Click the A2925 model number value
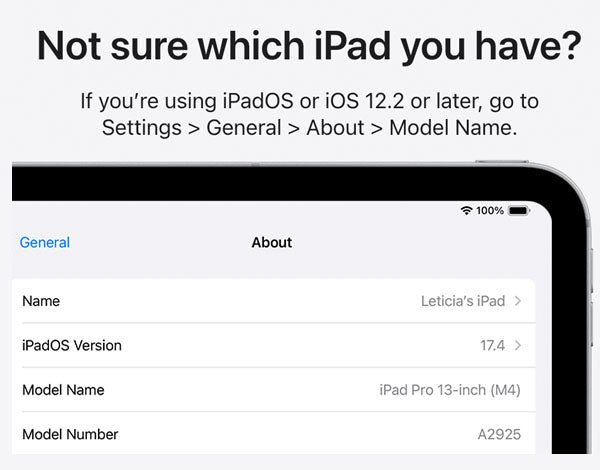This screenshot has width=600, height=470. pyautogui.click(x=499, y=435)
